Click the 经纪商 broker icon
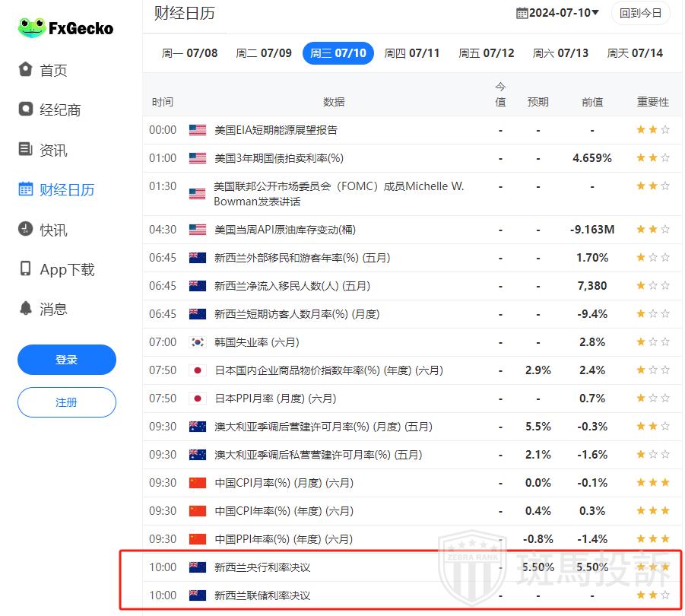The width and height of the screenshot is (685, 616). (26, 110)
